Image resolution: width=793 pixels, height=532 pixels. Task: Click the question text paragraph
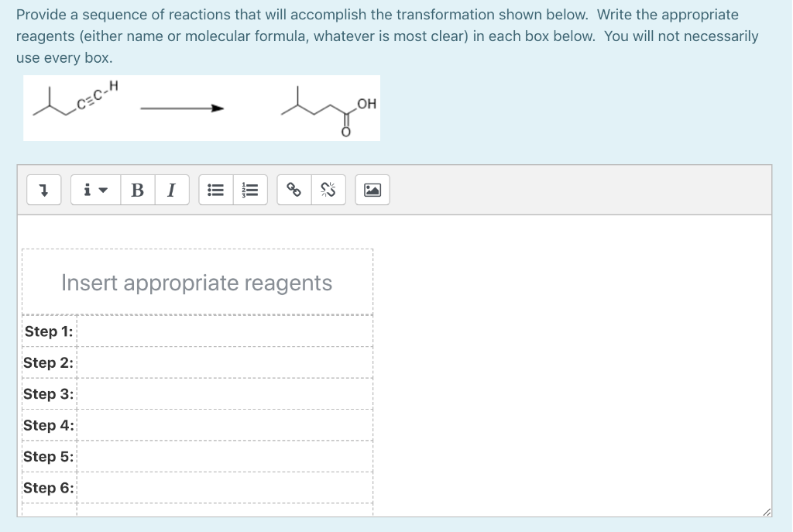coord(387,36)
